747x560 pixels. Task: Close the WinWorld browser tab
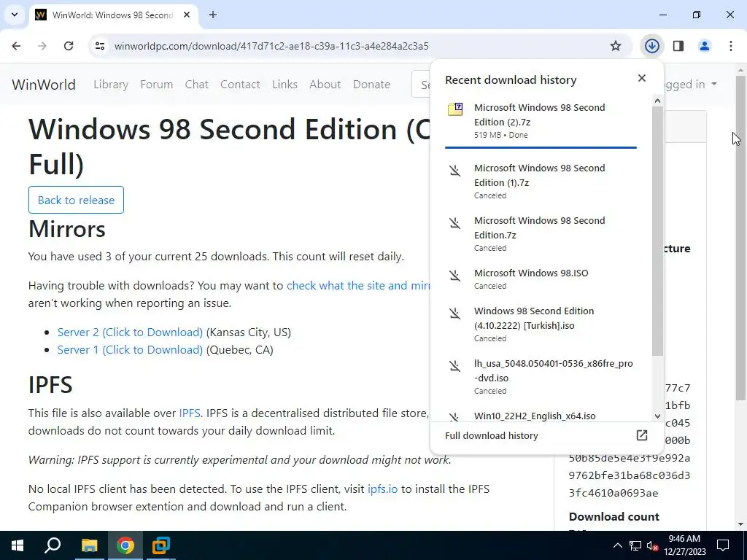pos(187,15)
